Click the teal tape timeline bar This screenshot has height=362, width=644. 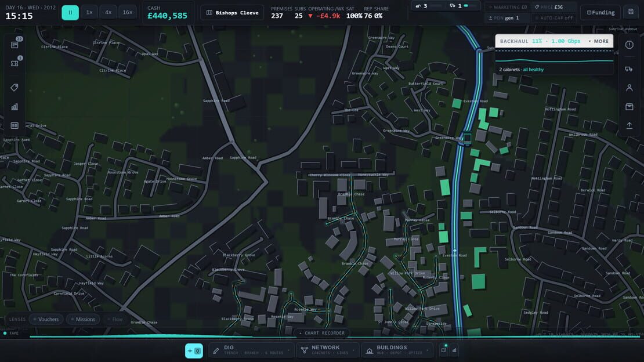coord(335,336)
